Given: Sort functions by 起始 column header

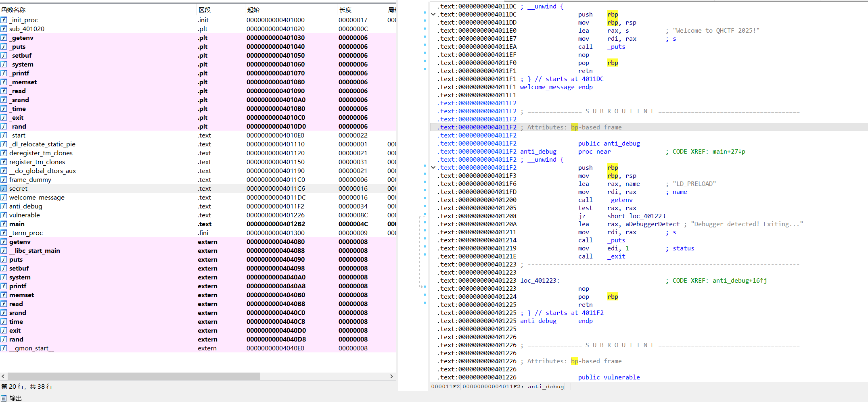Looking at the screenshot, I should point(291,10).
